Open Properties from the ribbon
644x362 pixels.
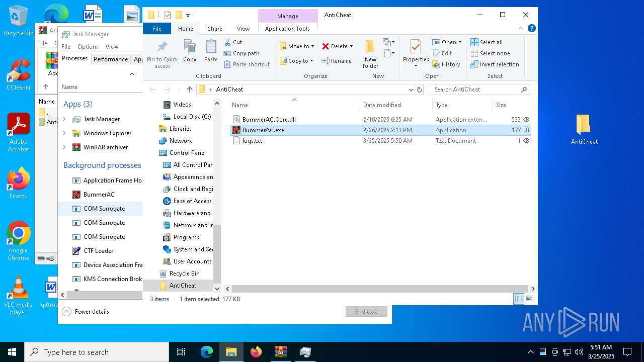(416, 54)
